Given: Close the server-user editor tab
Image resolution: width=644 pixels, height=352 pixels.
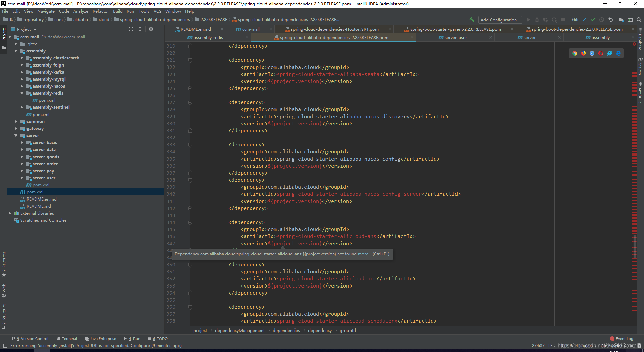Looking at the screenshot, I should click(x=490, y=38).
